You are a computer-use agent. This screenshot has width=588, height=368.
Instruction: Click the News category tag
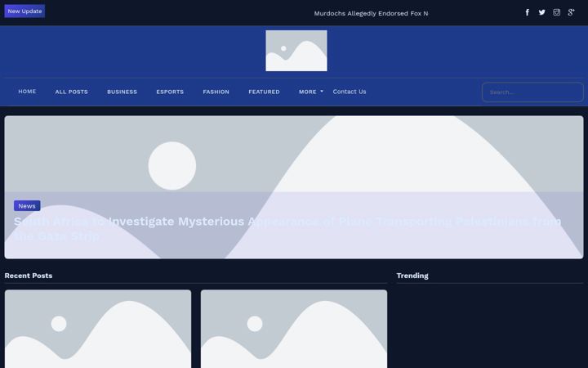click(27, 206)
